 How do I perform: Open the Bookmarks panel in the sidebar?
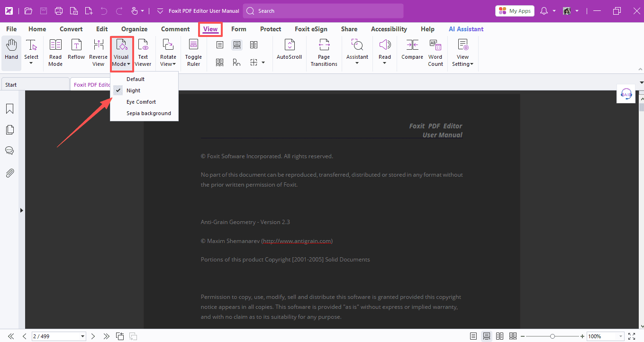pyautogui.click(x=9, y=109)
